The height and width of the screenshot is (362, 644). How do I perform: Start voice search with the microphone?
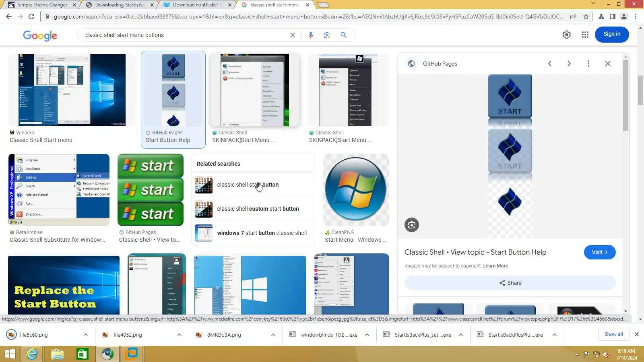310,35
